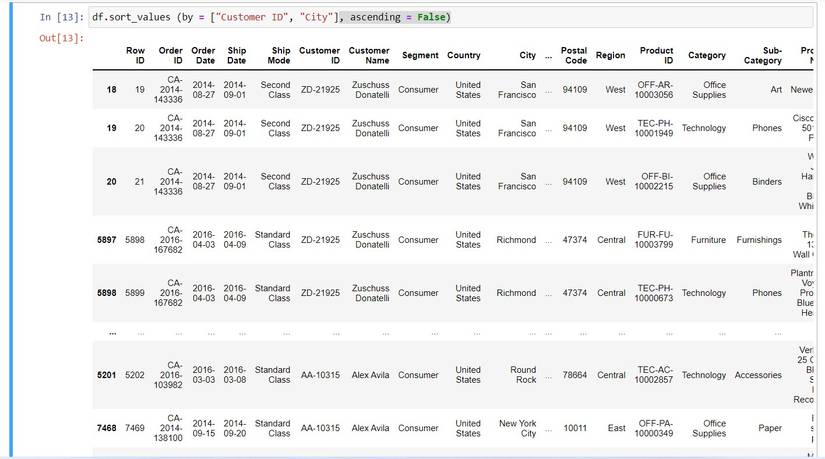Click Product ID OFF-AR-10003056
The height and width of the screenshot is (459, 825).
[x=654, y=90]
